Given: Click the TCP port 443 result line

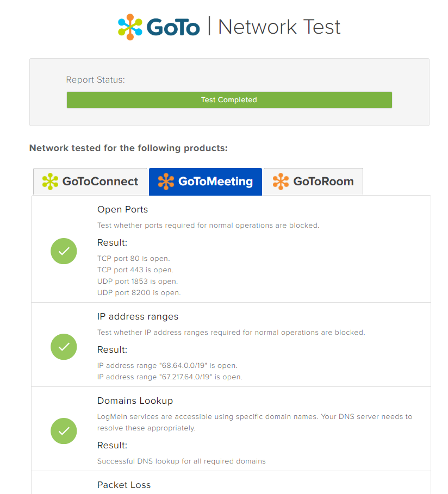Looking at the screenshot, I should pos(134,270).
